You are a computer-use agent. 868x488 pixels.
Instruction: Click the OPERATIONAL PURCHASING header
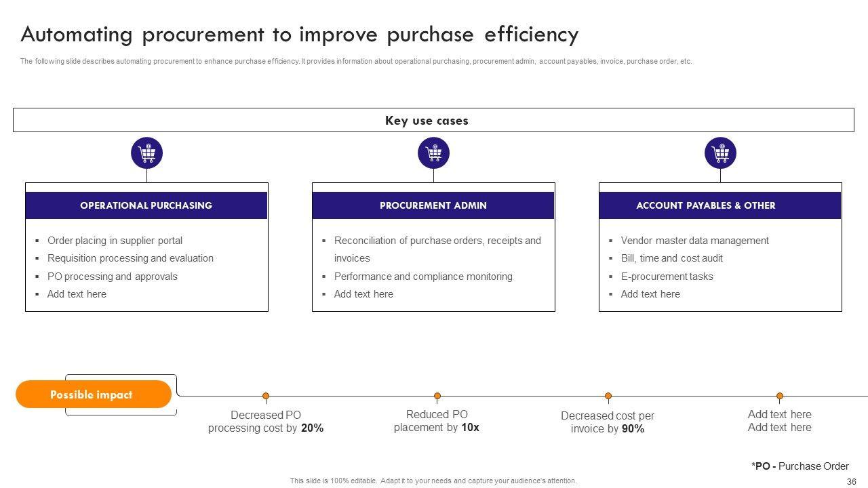pyautogui.click(x=146, y=205)
